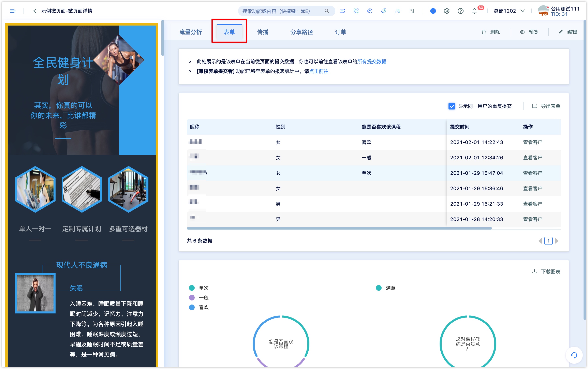588x369 pixels.
Task: Open the settings gear icon
Action: click(447, 11)
